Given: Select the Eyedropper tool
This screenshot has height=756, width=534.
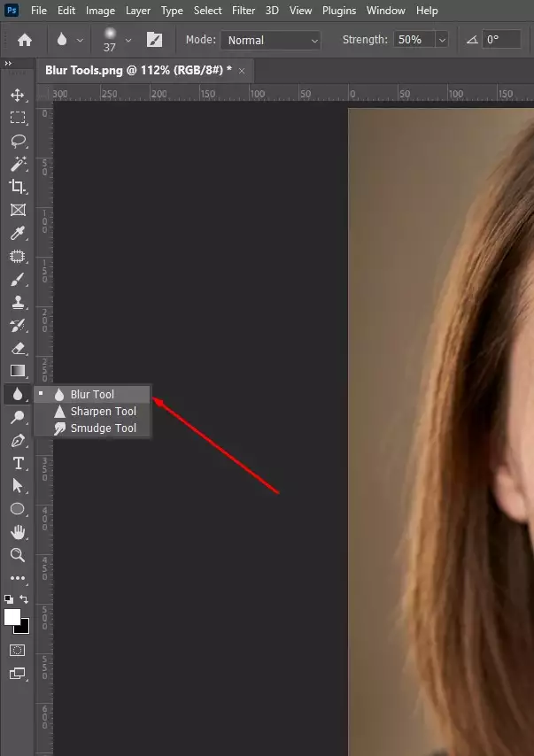Looking at the screenshot, I should pos(18,233).
